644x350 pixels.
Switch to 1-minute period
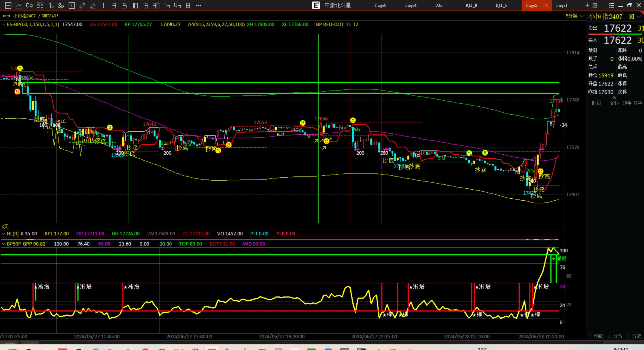click(x=103, y=5)
